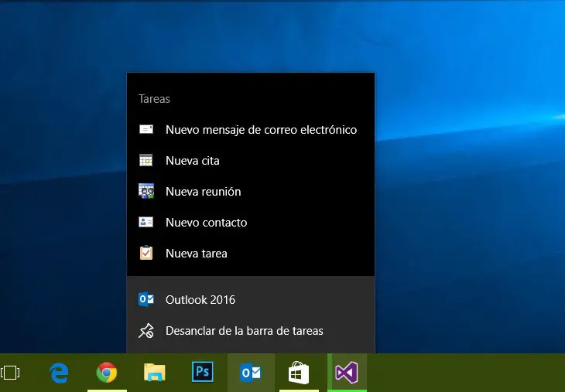Switch to Visual Studio on taskbar

(347, 373)
